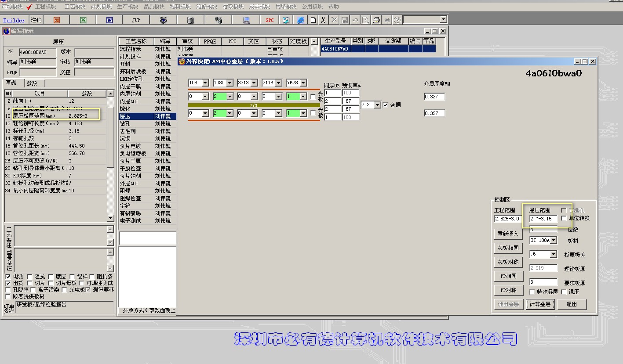Viewport: 623px width, 364px height.
Task: Click the 重新调入 button
Action: [x=508, y=234]
